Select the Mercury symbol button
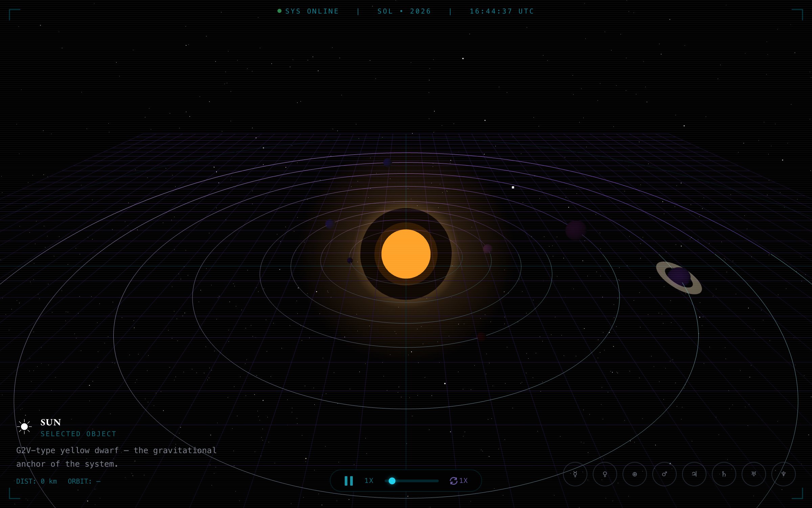Viewport: 812px width, 508px height. (575, 474)
